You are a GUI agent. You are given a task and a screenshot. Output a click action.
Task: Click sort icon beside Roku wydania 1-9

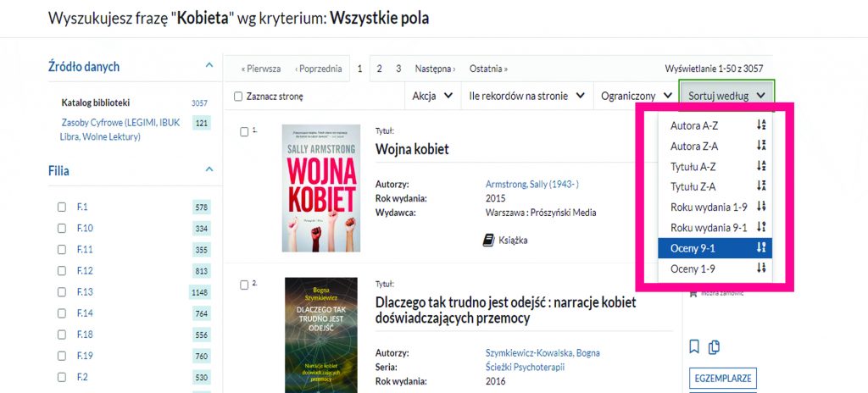760,208
